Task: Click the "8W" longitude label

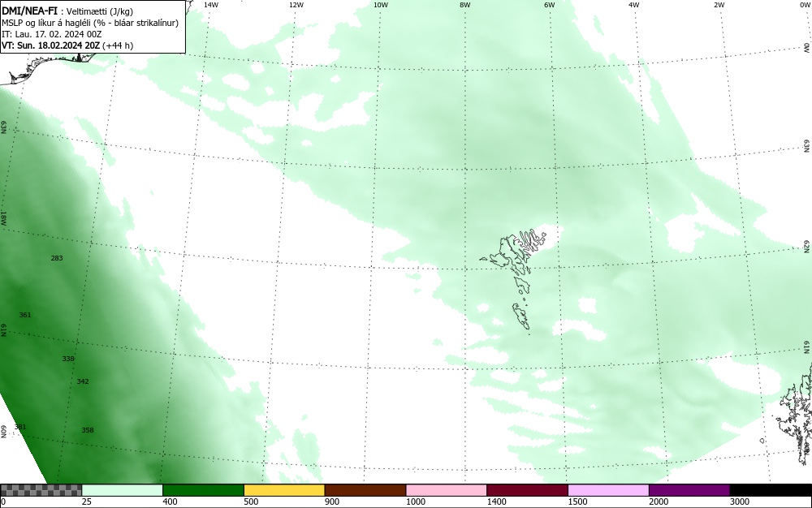Action: pyautogui.click(x=465, y=5)
